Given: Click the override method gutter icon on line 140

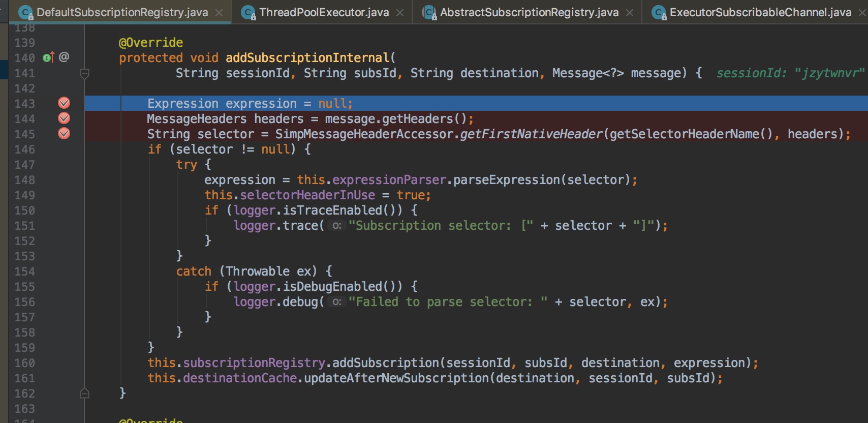Looking at the screenshot, I should pos(48,57).
